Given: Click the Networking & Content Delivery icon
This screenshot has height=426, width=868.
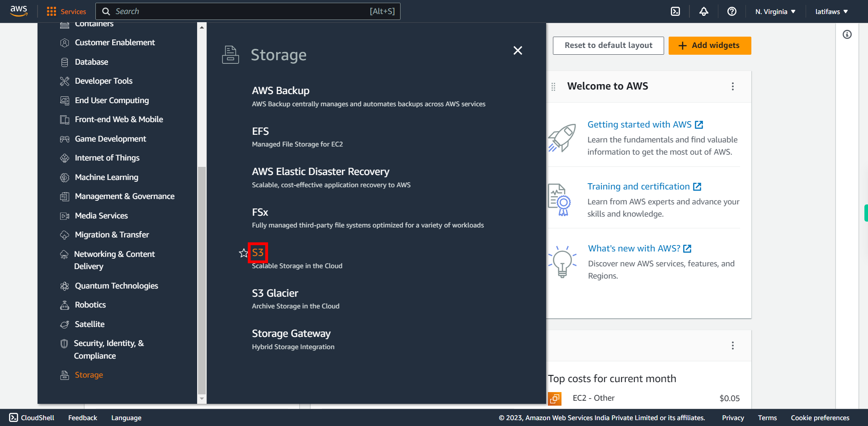Looking at the screenshot, I should pos(64,254).
